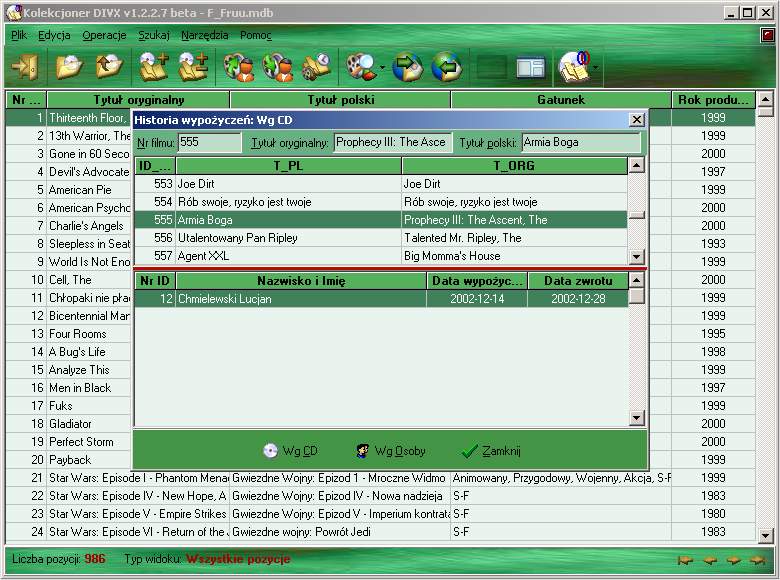This screenshot has width=780, height=580.
Task: Open dropdown arrow beside the book icon
Action: click(596, 69)
